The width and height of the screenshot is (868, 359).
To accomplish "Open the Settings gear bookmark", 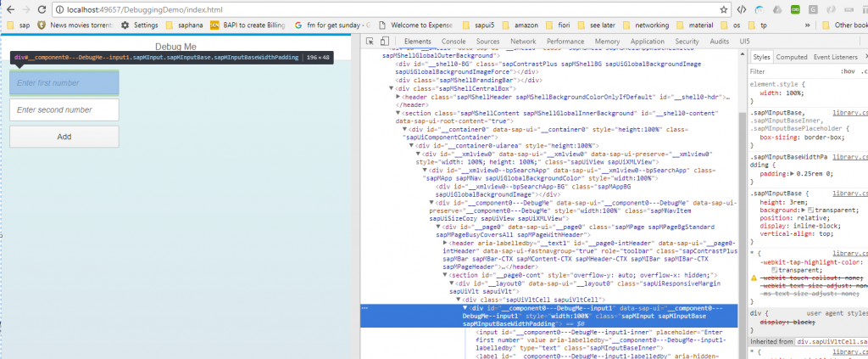I will point(140,25).
